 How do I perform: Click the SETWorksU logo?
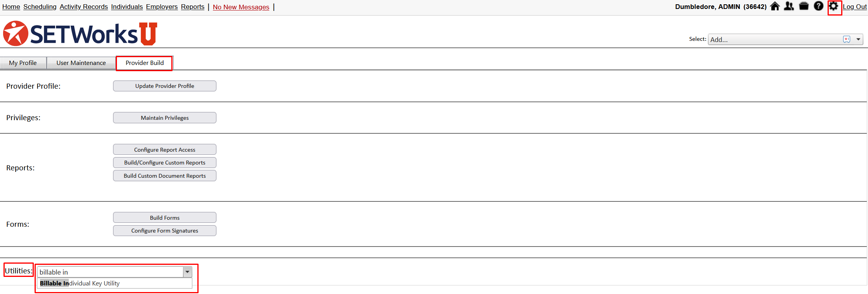coord(80,33)
